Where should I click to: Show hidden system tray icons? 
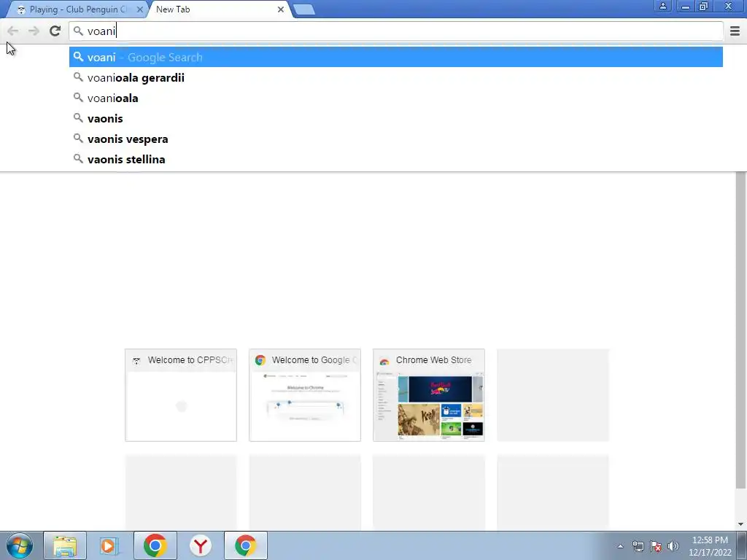(x=620, y=546)
